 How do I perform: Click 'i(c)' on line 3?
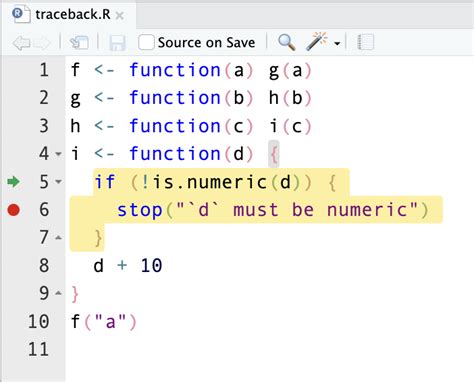(x=290, y=126)
